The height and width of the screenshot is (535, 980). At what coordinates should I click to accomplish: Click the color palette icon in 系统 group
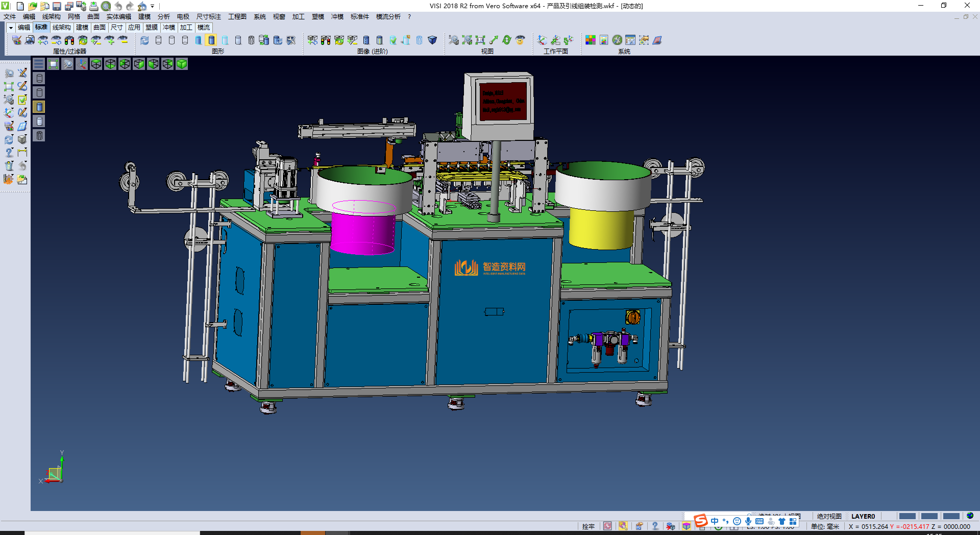pyautogui.click(x=591, y=40)
